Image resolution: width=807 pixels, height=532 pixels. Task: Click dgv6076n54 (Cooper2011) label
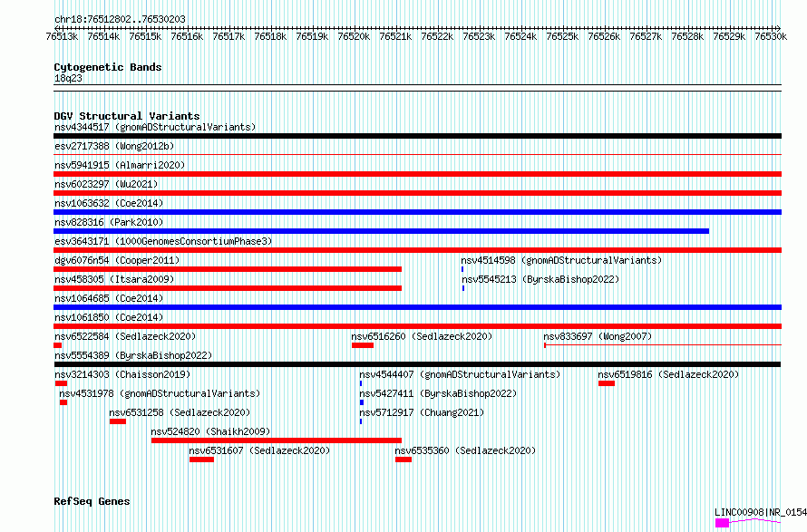117,260
